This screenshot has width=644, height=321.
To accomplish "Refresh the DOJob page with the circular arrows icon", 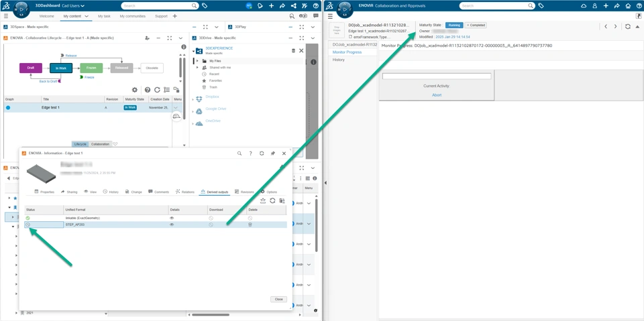I will pyautogui.click(x=628, y=26).
